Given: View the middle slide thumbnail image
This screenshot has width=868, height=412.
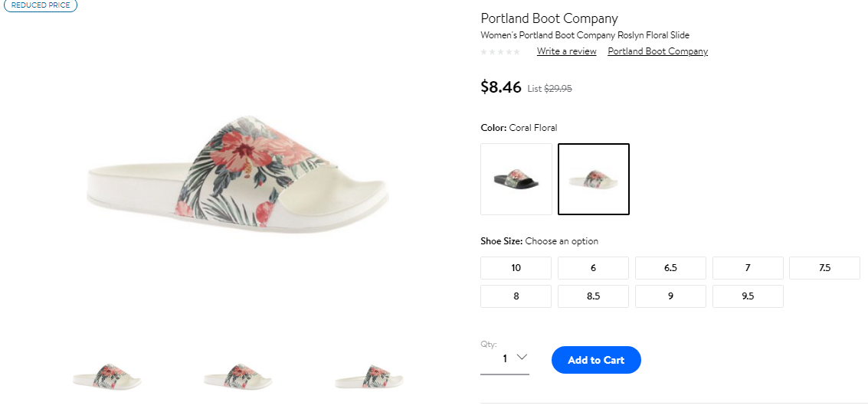Looking at the screenshot, I should tap(238, 377).
